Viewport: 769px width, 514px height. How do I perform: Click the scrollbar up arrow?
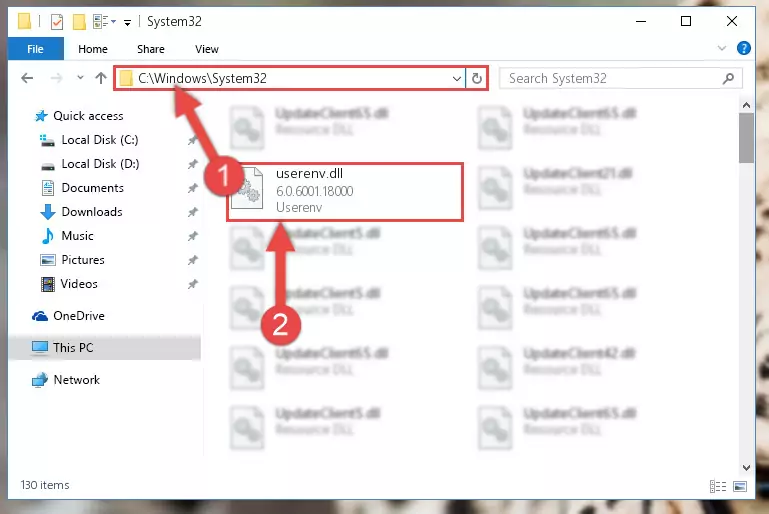tap(746, 105)
